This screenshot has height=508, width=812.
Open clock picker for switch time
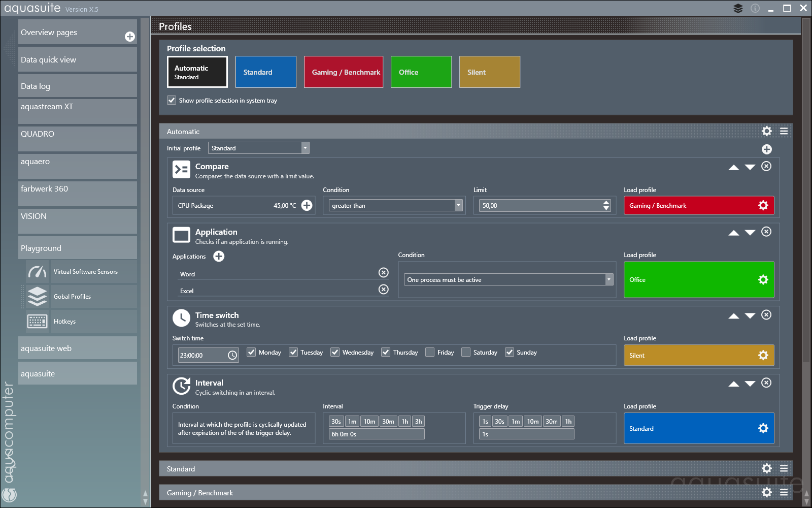232,355
